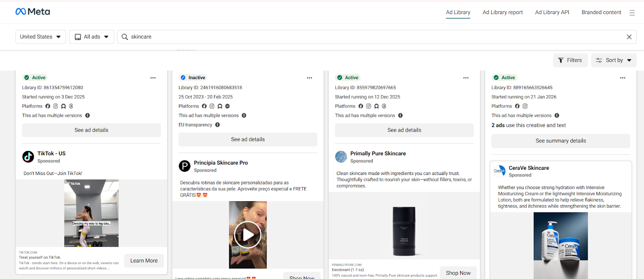Click info icon beside multiple versions, Primally Pure card

pyautogui.click(x=400, y=115)
